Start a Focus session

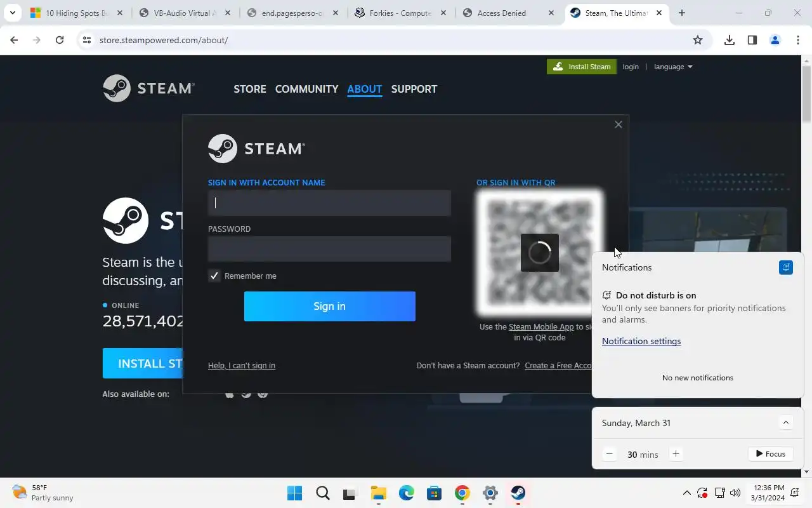(771, 454)
